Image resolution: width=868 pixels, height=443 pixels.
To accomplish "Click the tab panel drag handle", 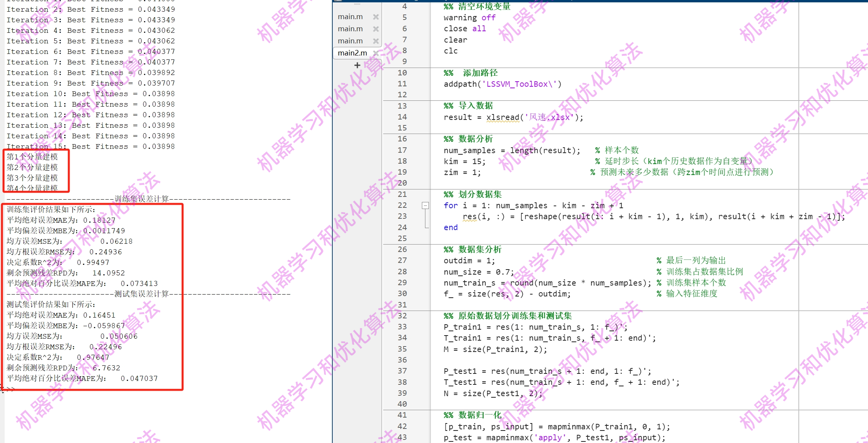I will pos(357,4).
